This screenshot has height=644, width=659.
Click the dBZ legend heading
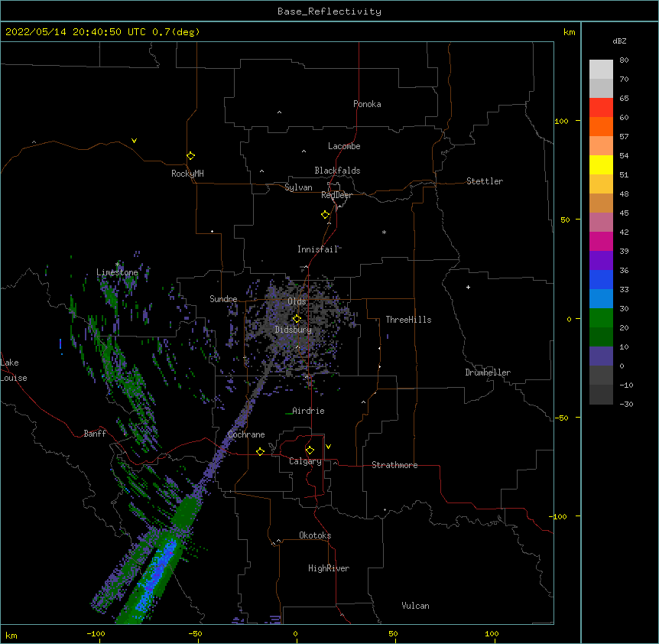tap(619, 41)
